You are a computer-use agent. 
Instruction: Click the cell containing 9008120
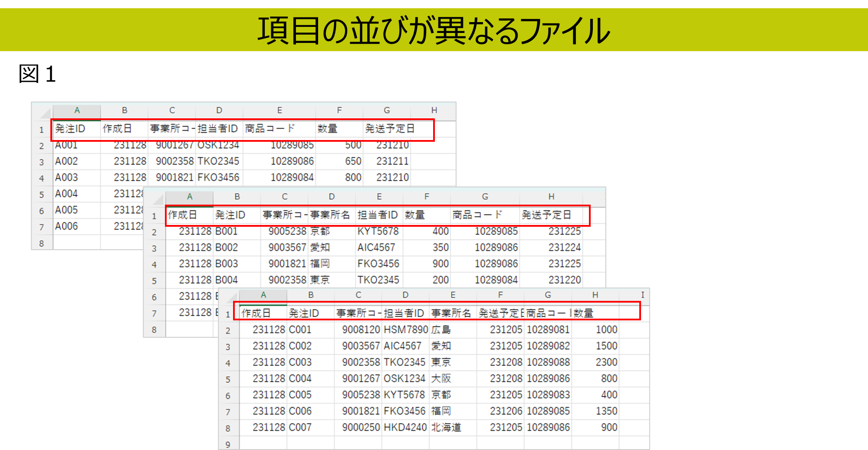360,330
